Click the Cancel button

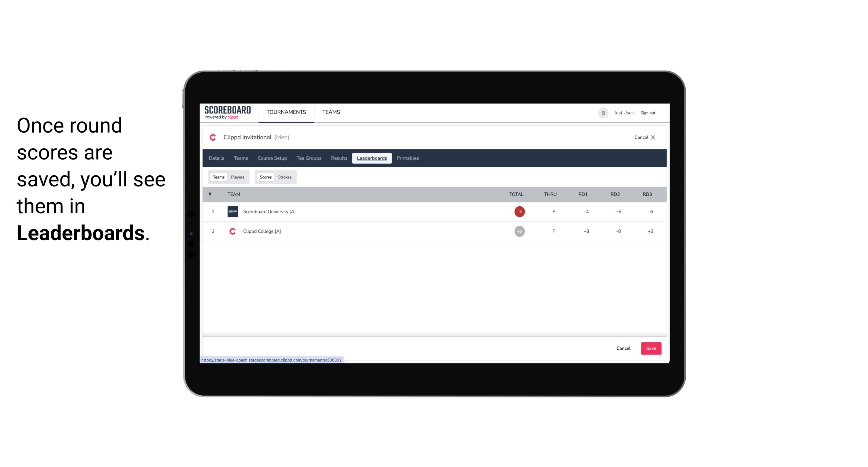point(623,348)
